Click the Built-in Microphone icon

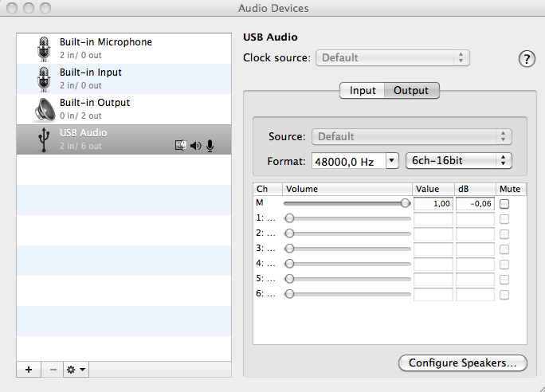(x=43, y=49)
